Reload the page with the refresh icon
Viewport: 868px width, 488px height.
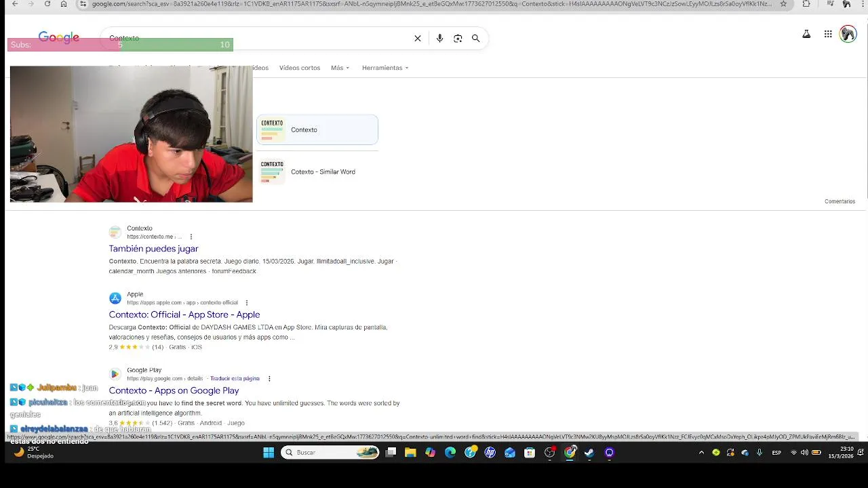click(x=47, y=4)
